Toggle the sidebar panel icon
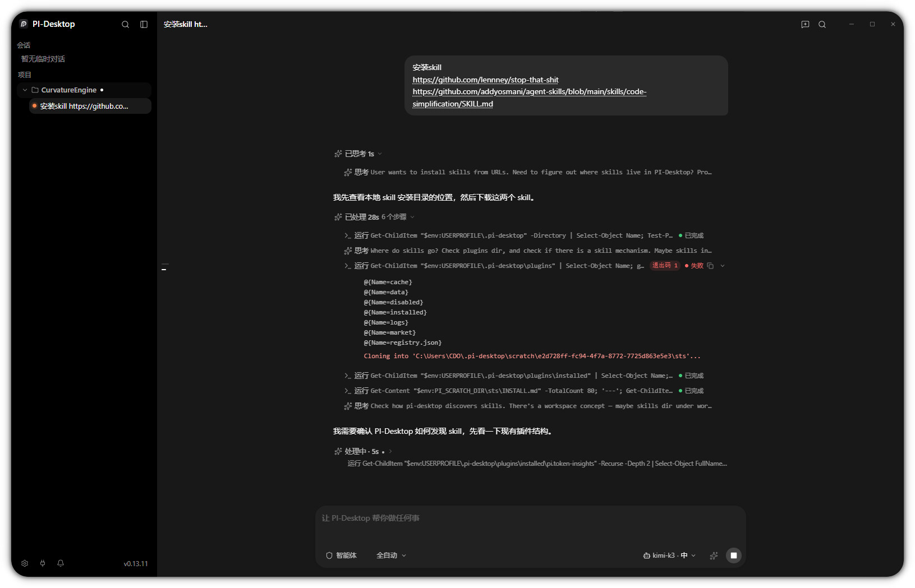The image size is (915, 588). coord(144,24)
